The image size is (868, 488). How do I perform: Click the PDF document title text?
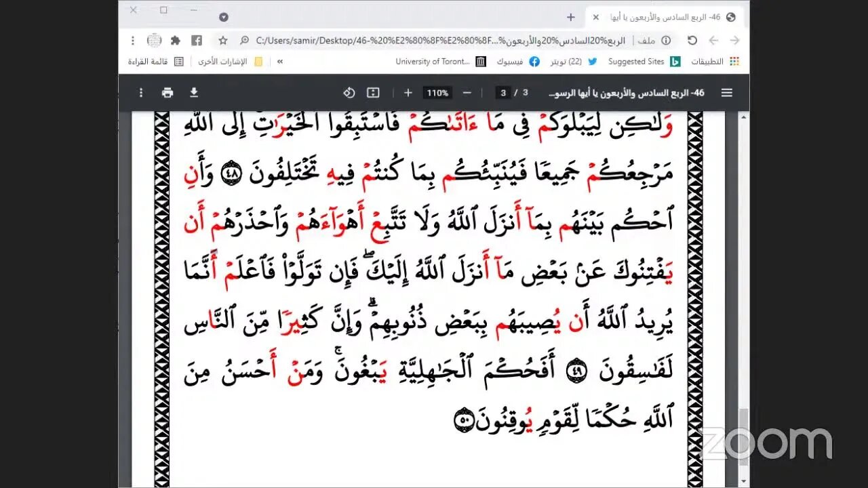626,93
